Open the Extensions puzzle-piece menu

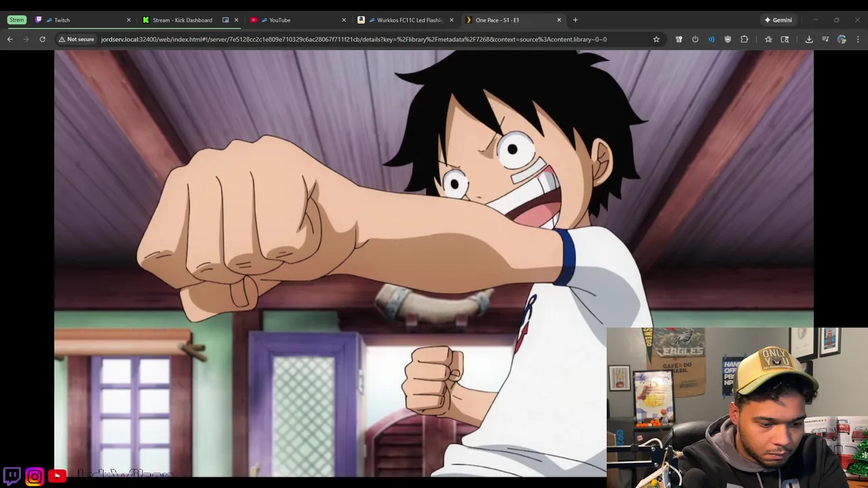(x=744, y=39)
